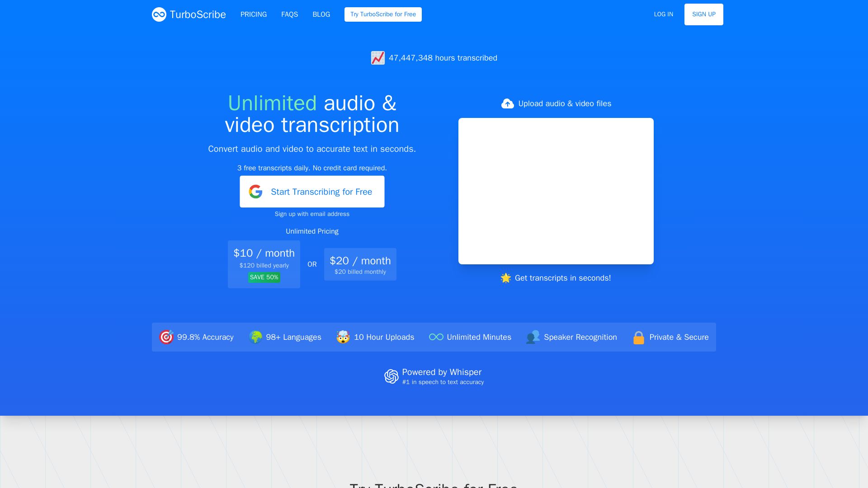Viewport: 868px width, 488px height.
Task: Click the 'Unlimited Pricing' label
Action: [312, 231]
